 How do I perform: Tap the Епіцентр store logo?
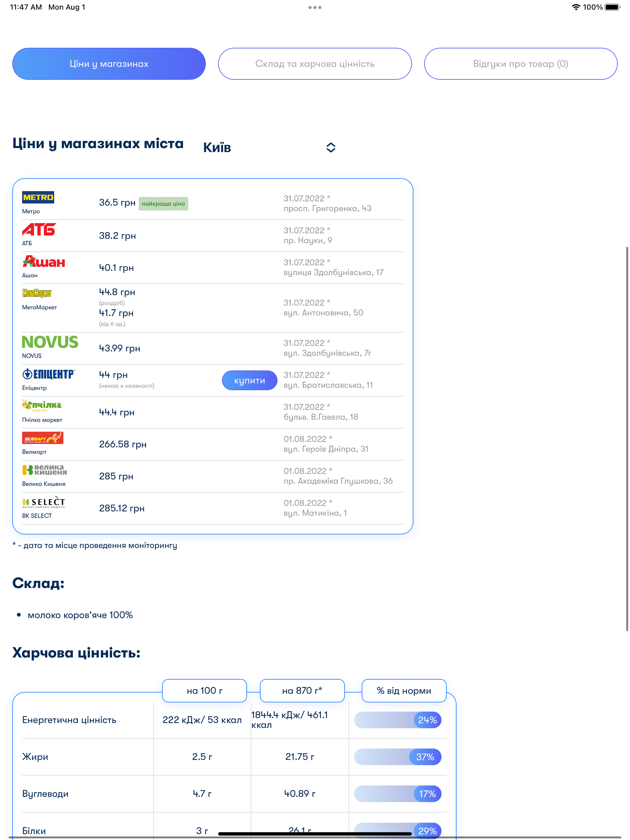pos(49,374)
